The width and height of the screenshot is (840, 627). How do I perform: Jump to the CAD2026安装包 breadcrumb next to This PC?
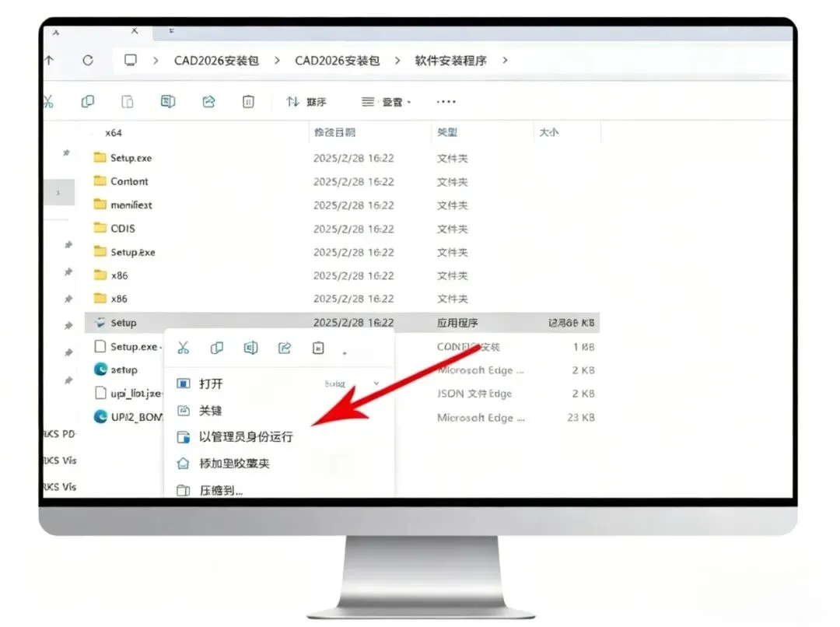click(216, 61)
